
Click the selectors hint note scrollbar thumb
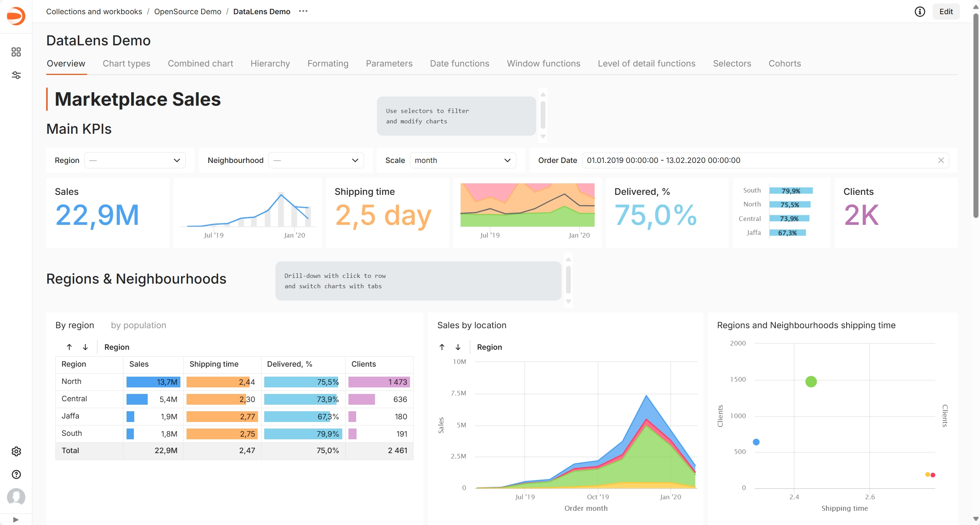[x=543, y=115]
